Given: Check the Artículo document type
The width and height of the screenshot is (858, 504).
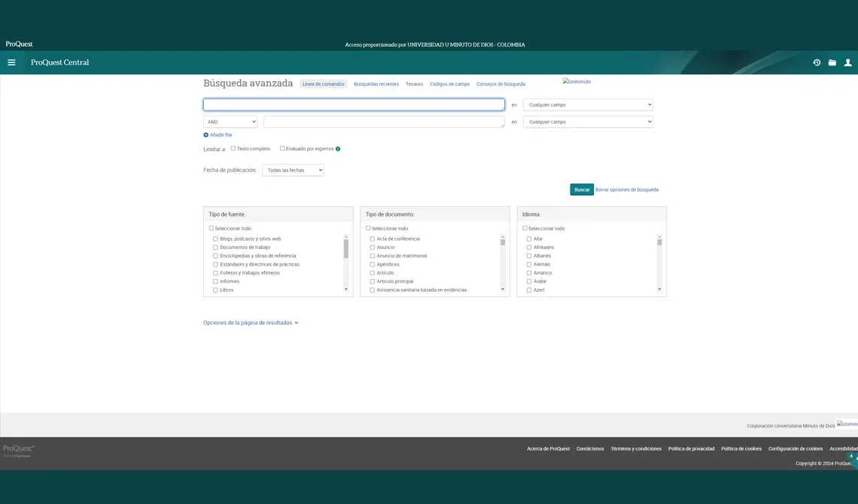Looking at the screenshot, I should (x=373, y=273).
